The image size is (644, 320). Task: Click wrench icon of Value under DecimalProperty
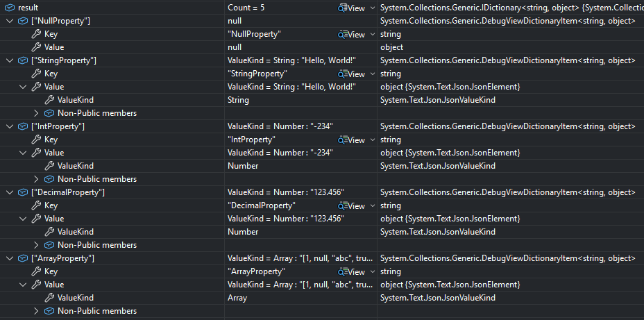pyautogui.click(x=37, y=219)
